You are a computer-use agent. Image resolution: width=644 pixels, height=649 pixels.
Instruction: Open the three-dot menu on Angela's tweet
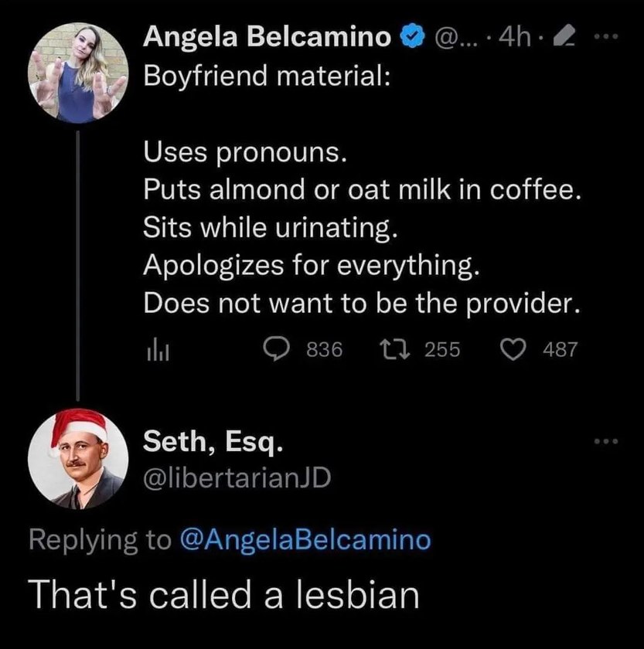tap(606, 37)
